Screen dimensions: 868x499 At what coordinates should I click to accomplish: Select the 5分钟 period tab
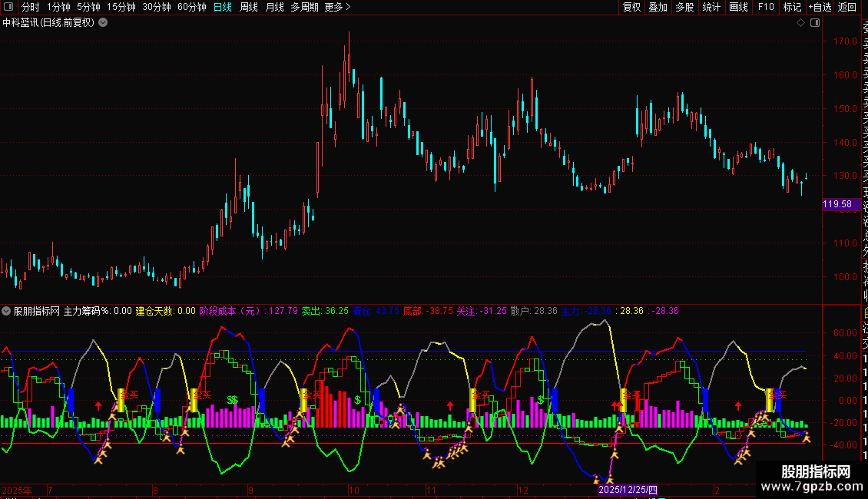point(88,7)
